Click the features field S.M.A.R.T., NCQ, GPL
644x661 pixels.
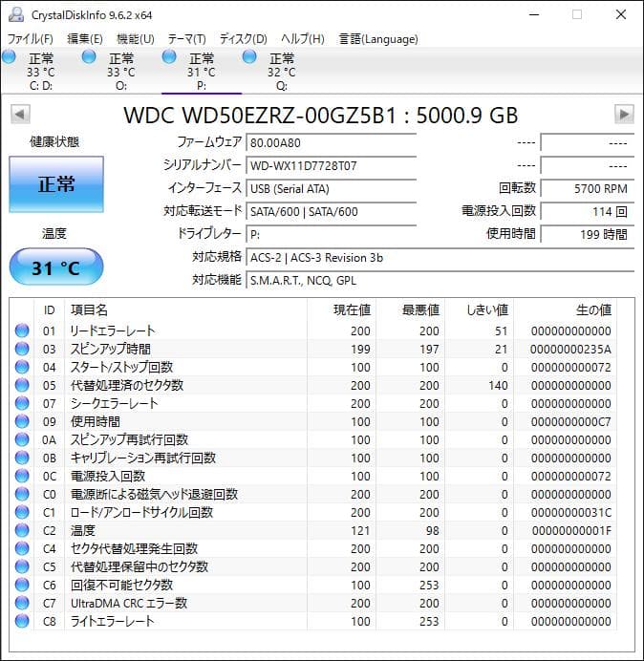[440, 280]
